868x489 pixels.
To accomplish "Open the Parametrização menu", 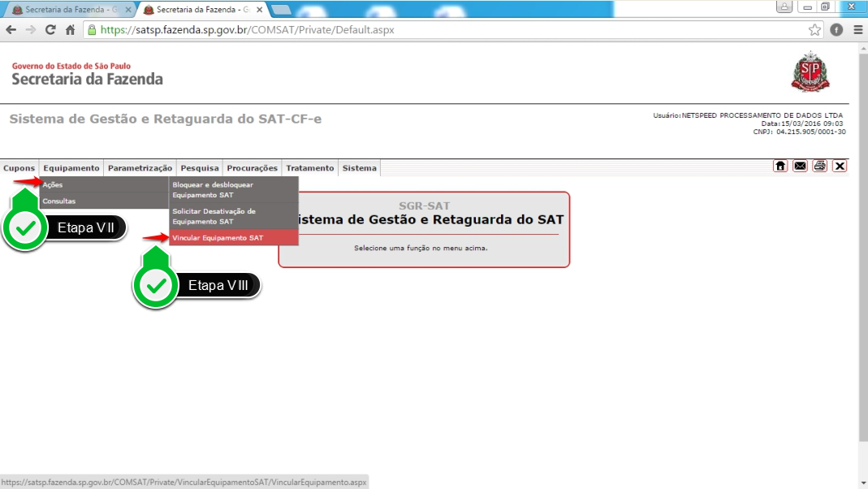I will 140,168.
